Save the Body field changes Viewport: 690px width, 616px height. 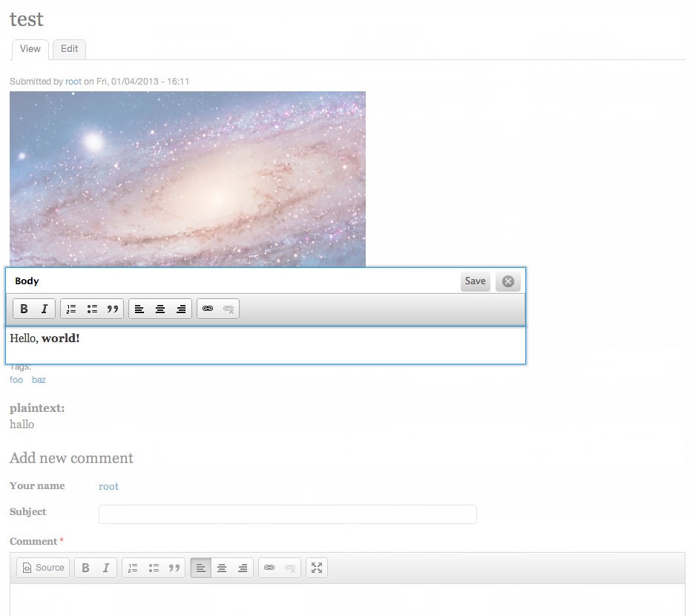coord(475,281)
